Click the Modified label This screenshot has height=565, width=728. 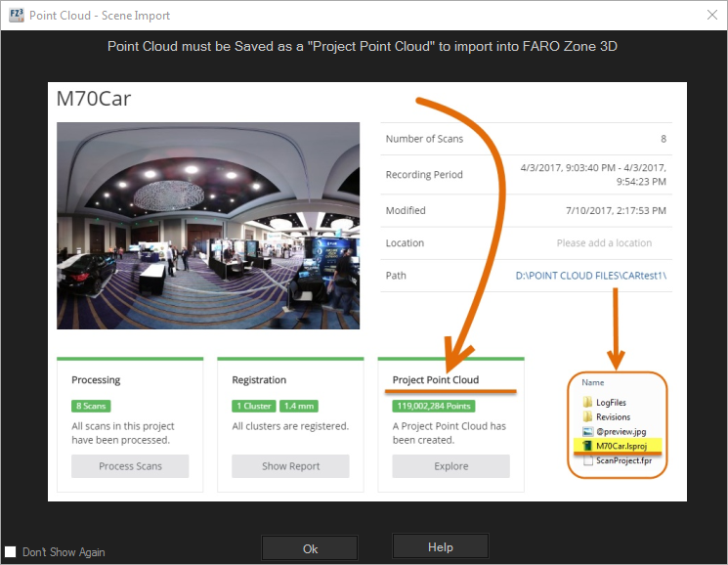point(406,210)
